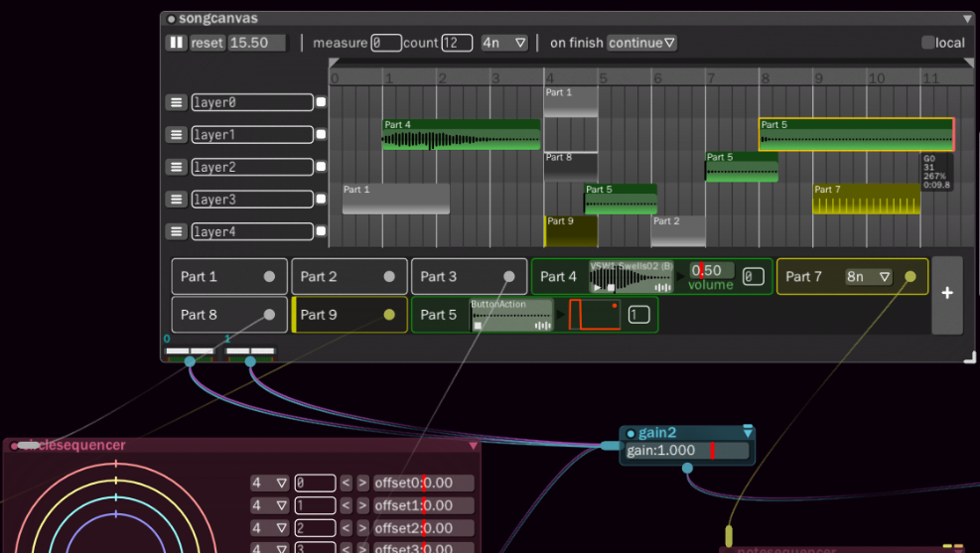Toggle the layer1 checkbox
The image size is (980, 553).
pyautogui.click(x=321, y=134)
